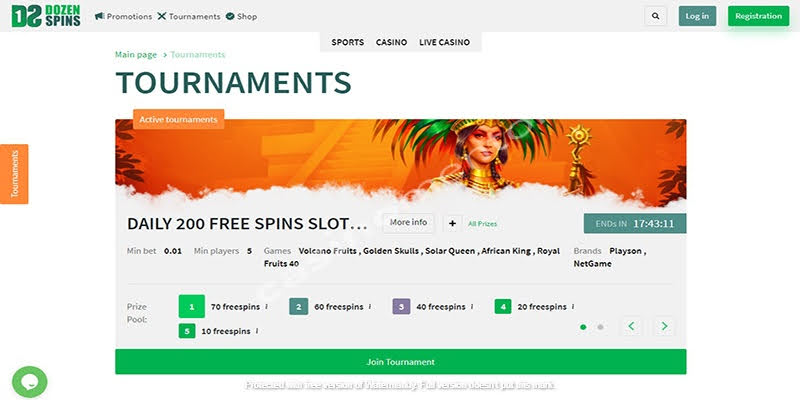This screenshot has width=800, height=400.
Task: Switch to the Sports tab
Action: pyautogui.click(x=347, y=42)
